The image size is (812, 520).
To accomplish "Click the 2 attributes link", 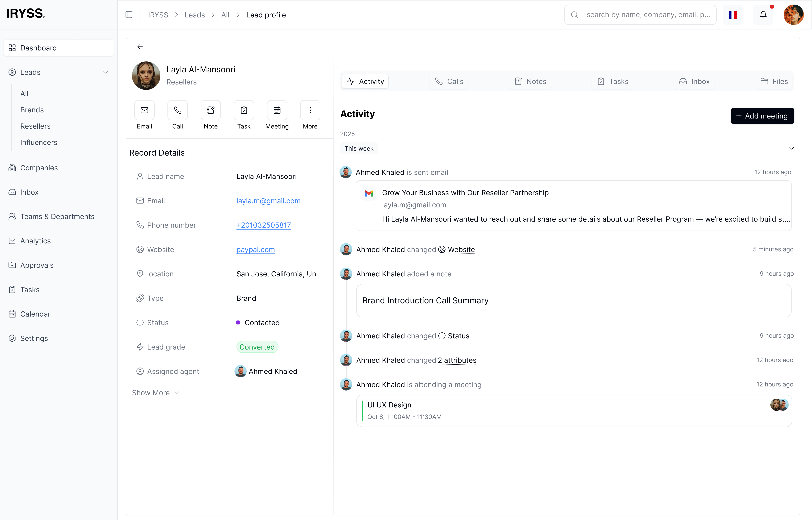I will [457, 360].
